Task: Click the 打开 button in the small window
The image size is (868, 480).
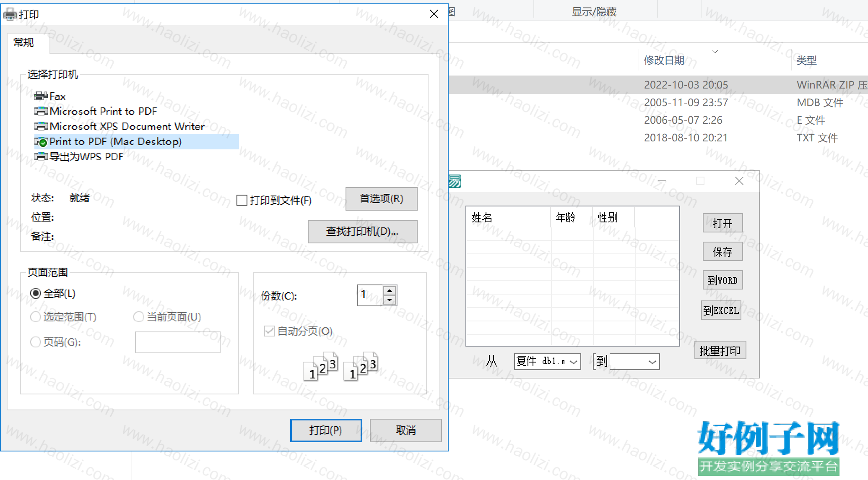Action: 722,223
